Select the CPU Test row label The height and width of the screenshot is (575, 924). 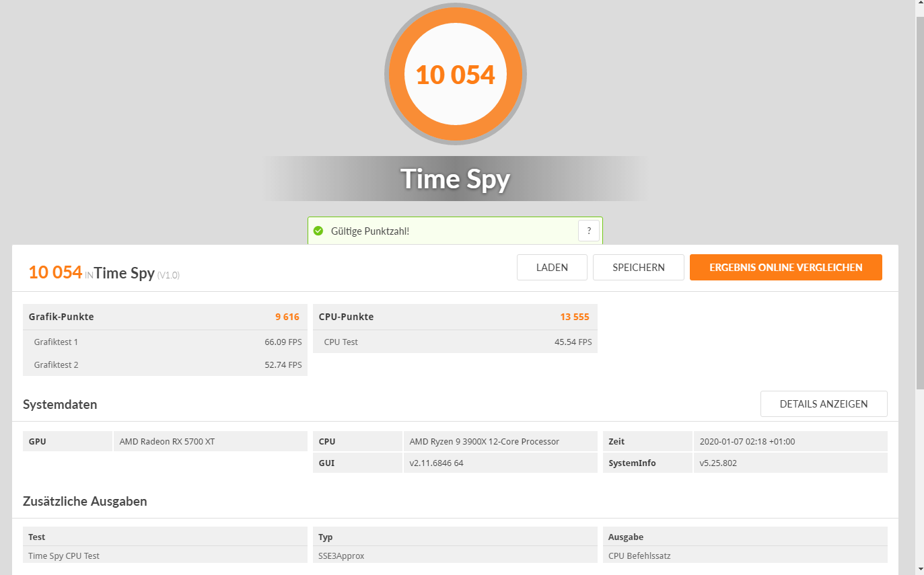(x=341, y=342)
